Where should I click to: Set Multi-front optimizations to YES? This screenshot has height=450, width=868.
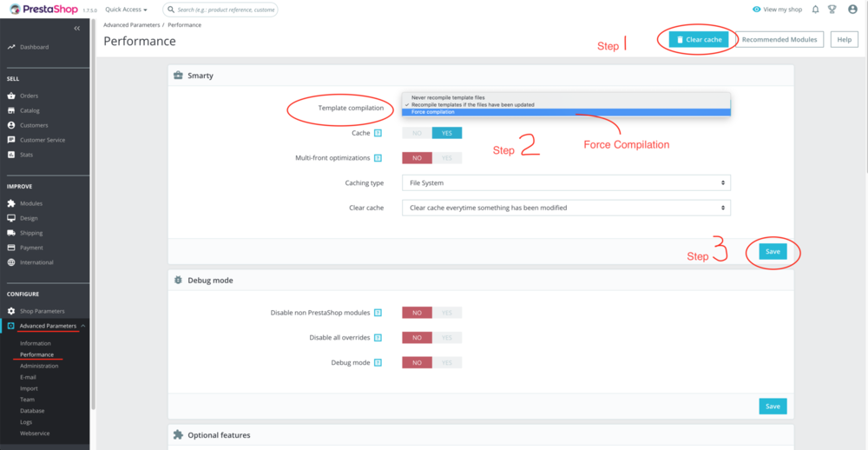point(447,158)
